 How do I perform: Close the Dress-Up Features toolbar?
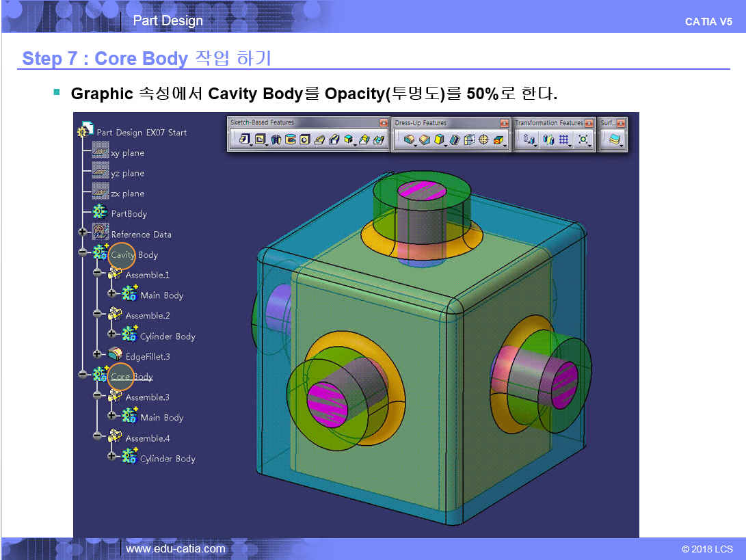(x=505, y=123)
